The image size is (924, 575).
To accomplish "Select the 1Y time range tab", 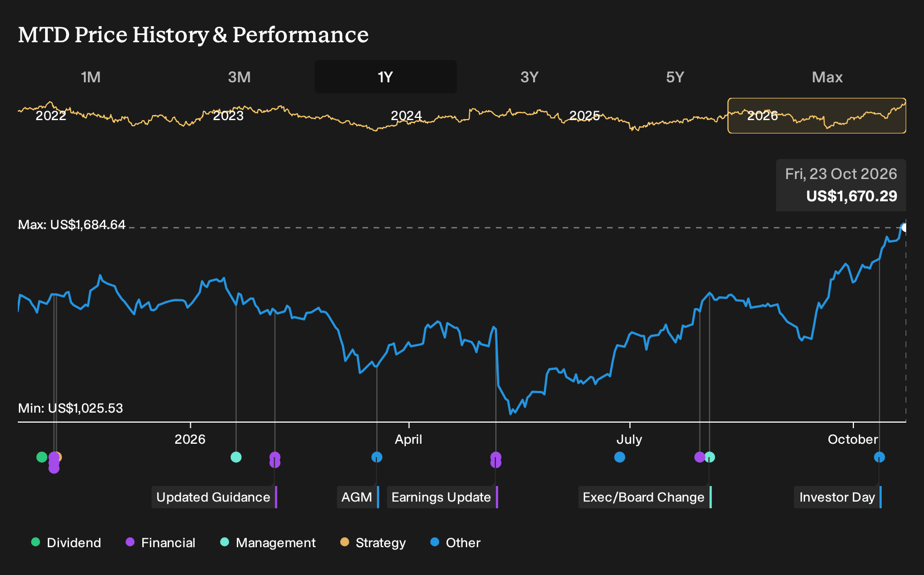I will coord(386,77).
